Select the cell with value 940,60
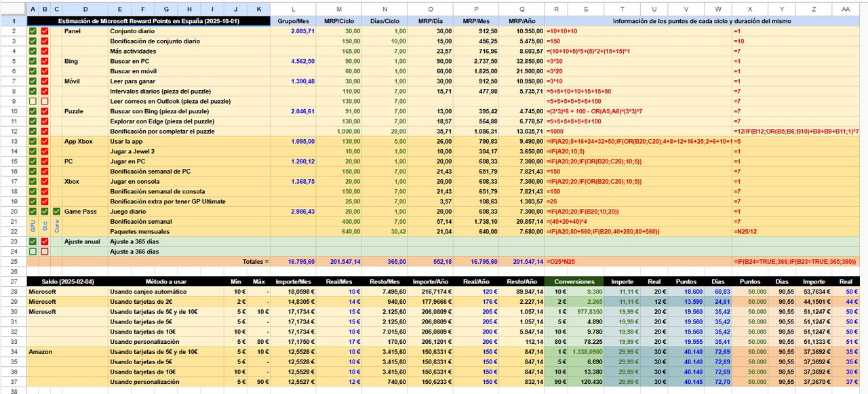The width and height of the screenshot is (868, 394). (x=384, y=302)
